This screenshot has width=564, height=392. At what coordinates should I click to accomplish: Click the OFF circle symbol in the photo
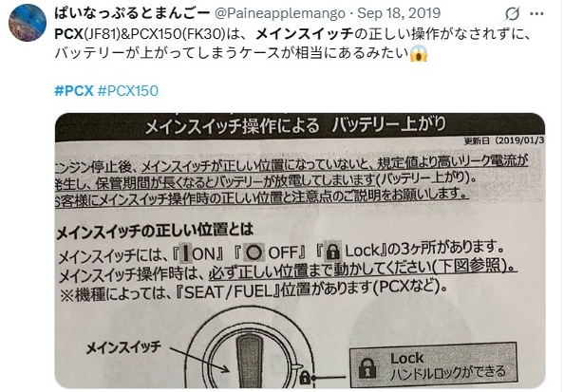[254, 252]
